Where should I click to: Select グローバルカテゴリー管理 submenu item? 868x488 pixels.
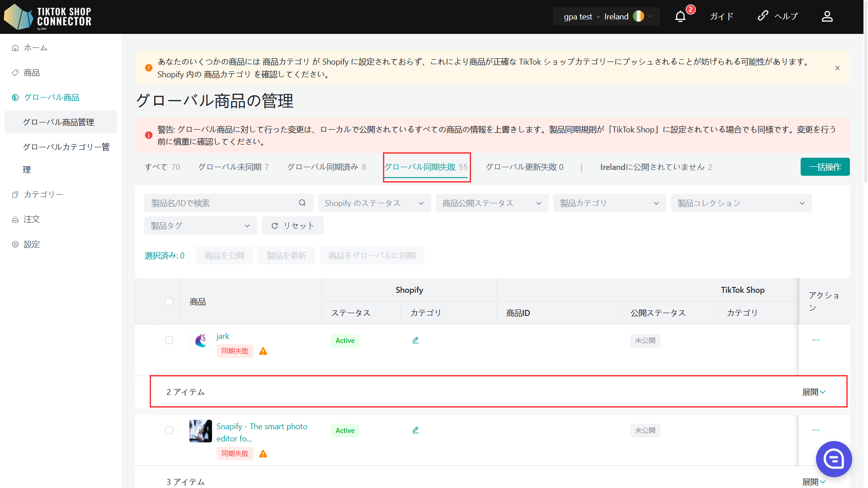66,158
